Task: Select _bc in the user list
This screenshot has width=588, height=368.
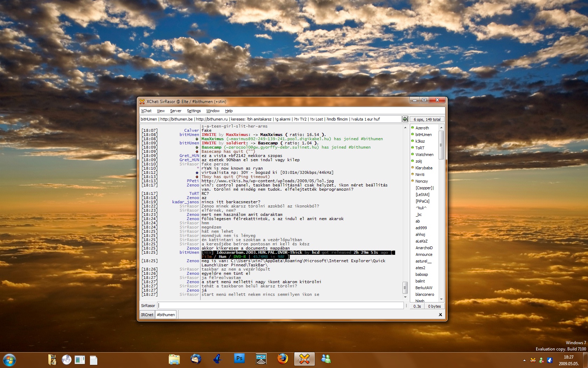Action: (419, 214)
